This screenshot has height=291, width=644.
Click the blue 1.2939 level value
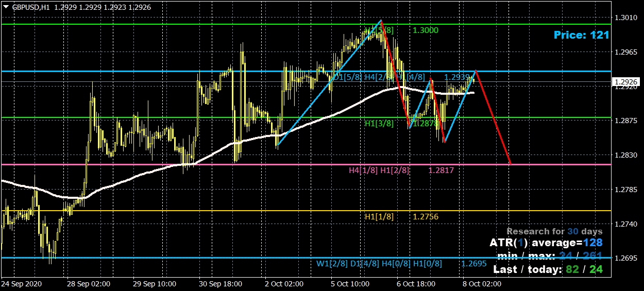click(x=456, y=77)
